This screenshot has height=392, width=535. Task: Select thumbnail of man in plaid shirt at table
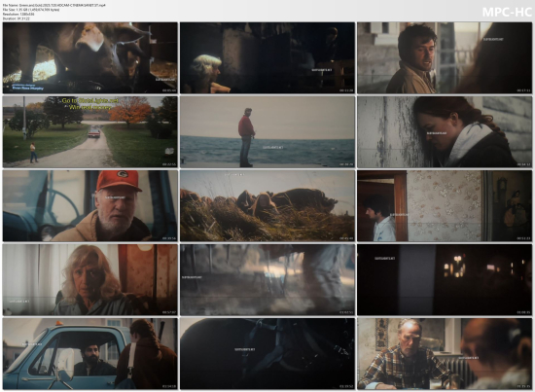445,354
